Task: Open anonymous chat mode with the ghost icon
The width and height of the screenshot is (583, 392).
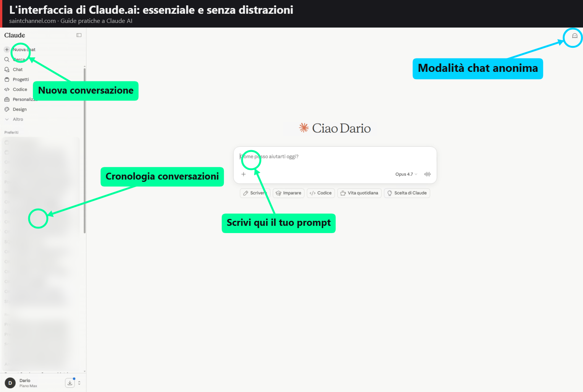Action: point(575,36)
